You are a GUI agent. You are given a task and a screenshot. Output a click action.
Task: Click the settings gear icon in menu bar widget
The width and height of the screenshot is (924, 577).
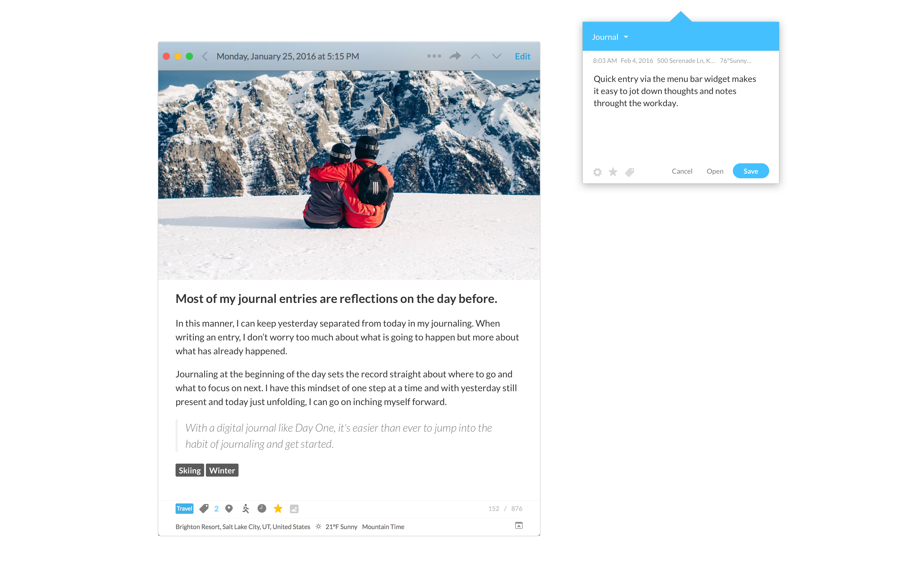tap(597, 171)
